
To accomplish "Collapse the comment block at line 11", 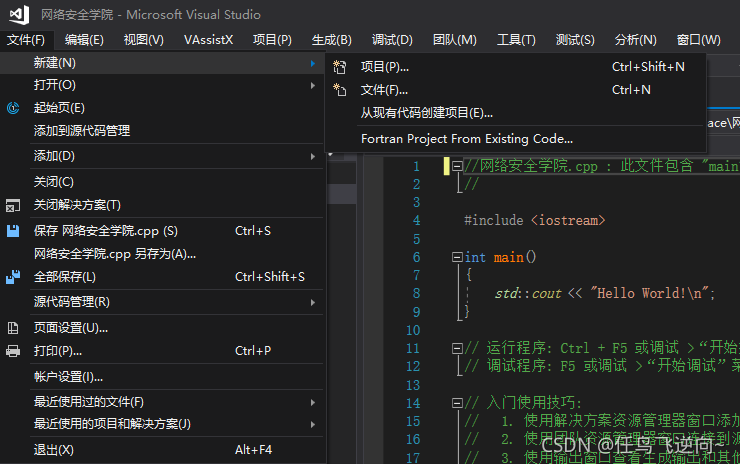I will [x=457, y=348].
